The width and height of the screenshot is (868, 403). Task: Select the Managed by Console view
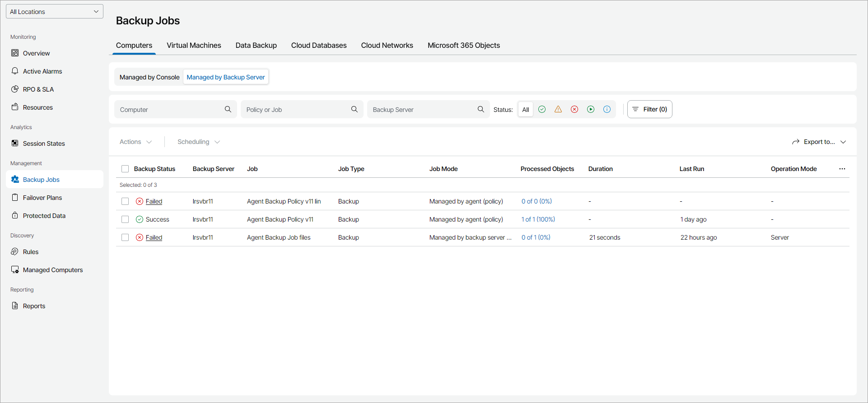pos(149,77)
